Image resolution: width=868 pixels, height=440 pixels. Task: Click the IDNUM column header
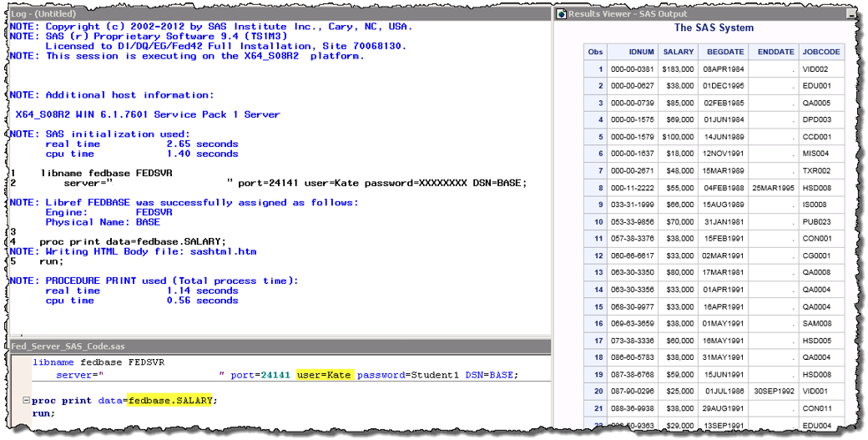coord(633,52)
